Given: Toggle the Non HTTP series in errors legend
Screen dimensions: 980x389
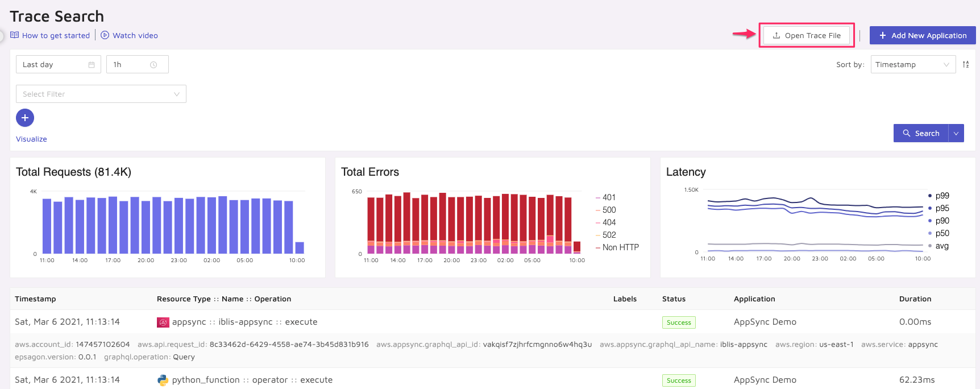Looking at the screenshot, I should (617, 247).
